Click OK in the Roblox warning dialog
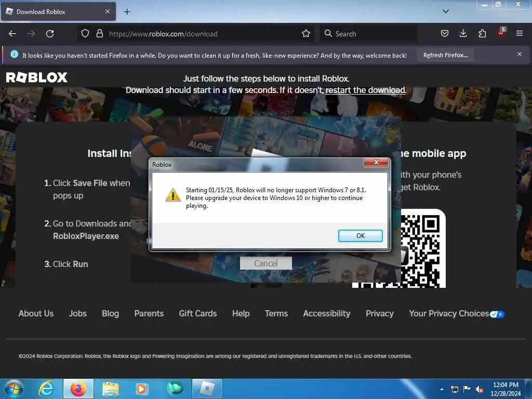The height and width of the screenshot is (399, 532). point(361,236)
